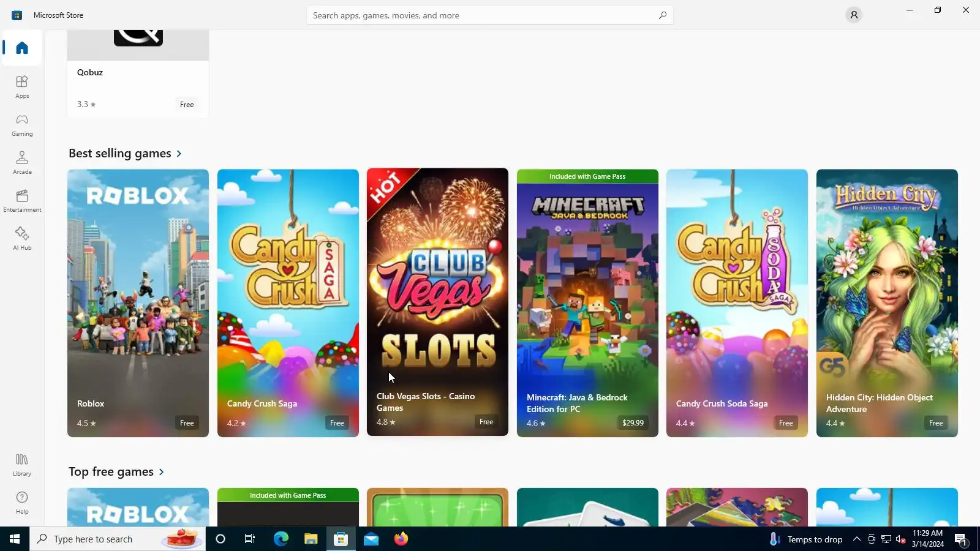Go to the Home tab in sidebar

click(x=22, y=48)
